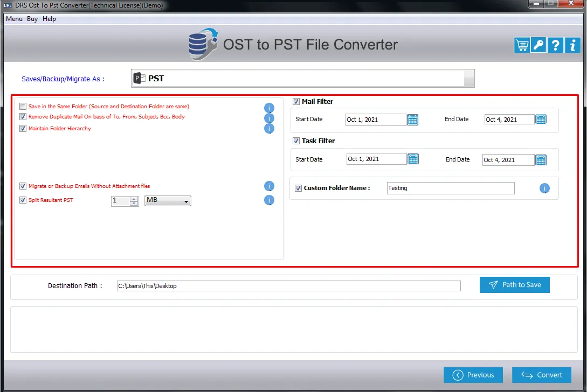The height and width of the screenshot is (392, 587).
Task: Open the Menu menu
Action: (x=14, y=19)
